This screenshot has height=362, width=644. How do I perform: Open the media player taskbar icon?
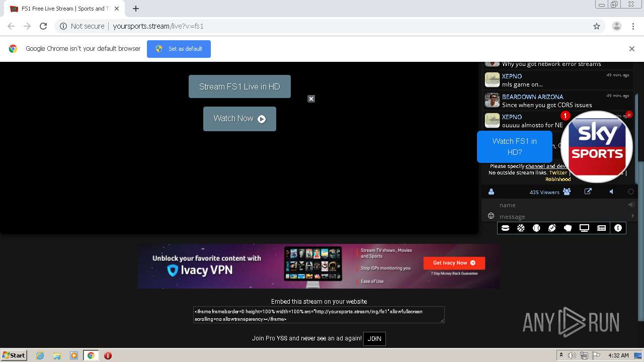[x=73, y=355]
